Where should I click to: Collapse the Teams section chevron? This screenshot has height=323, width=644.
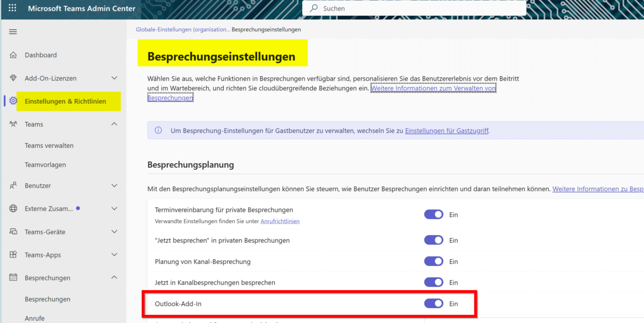click(114, 124)
